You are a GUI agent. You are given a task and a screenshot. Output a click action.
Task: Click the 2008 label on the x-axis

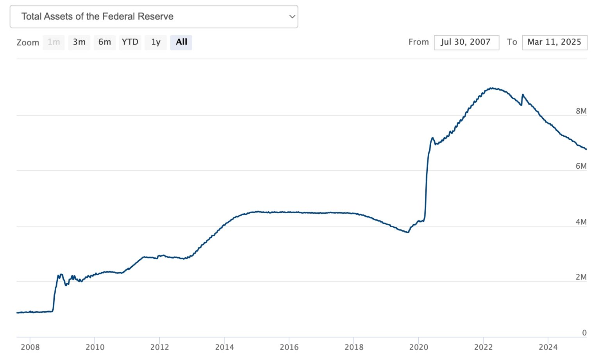[x=30, y=347]
